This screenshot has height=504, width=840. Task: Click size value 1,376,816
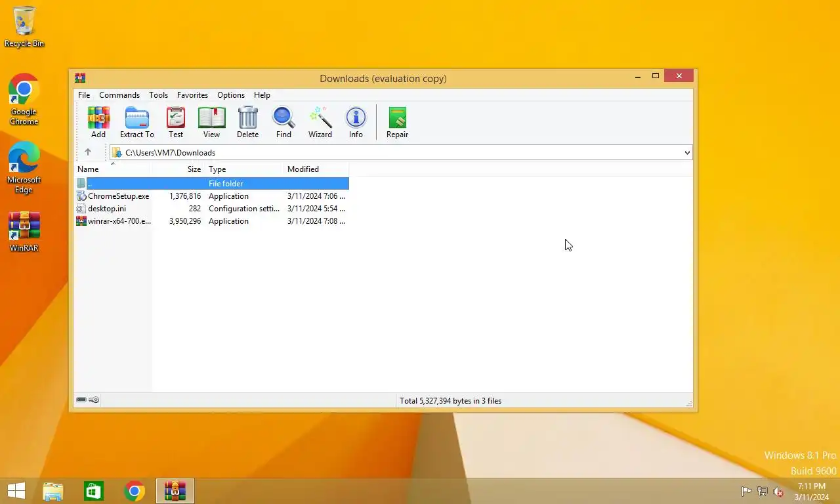point(185,196)
